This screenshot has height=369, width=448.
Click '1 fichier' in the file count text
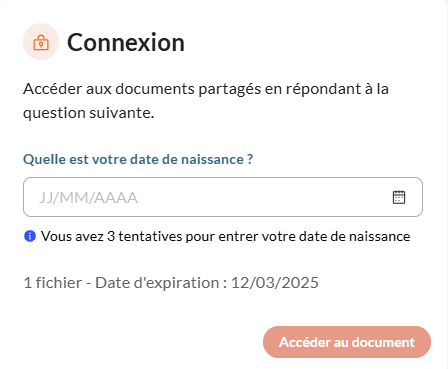click(x=53, y=283)
